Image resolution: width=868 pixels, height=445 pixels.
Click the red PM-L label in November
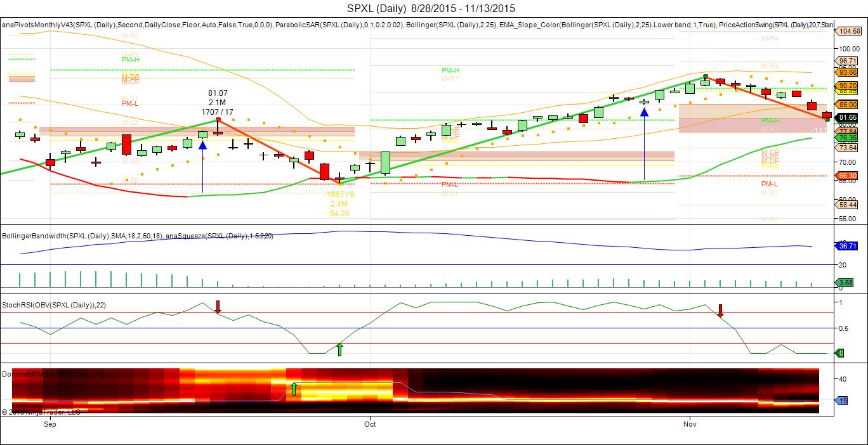click(x=770, y=184)
